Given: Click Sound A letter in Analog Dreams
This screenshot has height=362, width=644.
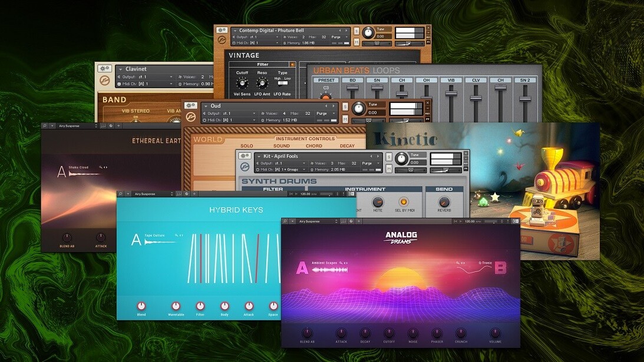Looking at the screenshot, I should [x=302, y=268].
